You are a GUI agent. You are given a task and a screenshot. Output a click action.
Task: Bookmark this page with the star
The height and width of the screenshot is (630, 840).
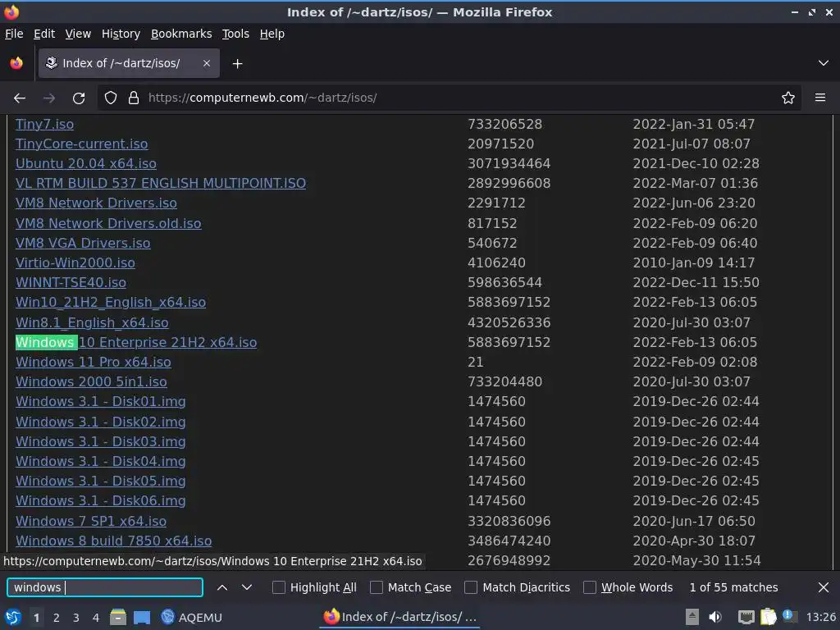pyautogui.click(x=788, y=98)
